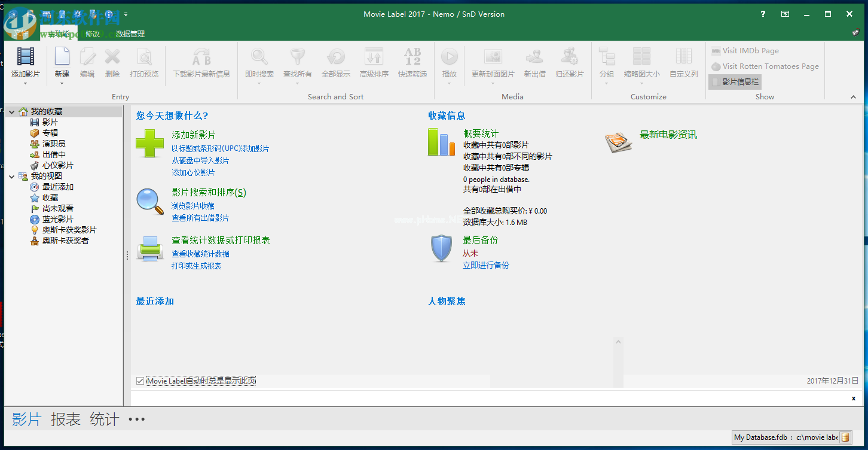Collapse the 我的视图 tree node
868x450 pixels.
pos(12,176)
